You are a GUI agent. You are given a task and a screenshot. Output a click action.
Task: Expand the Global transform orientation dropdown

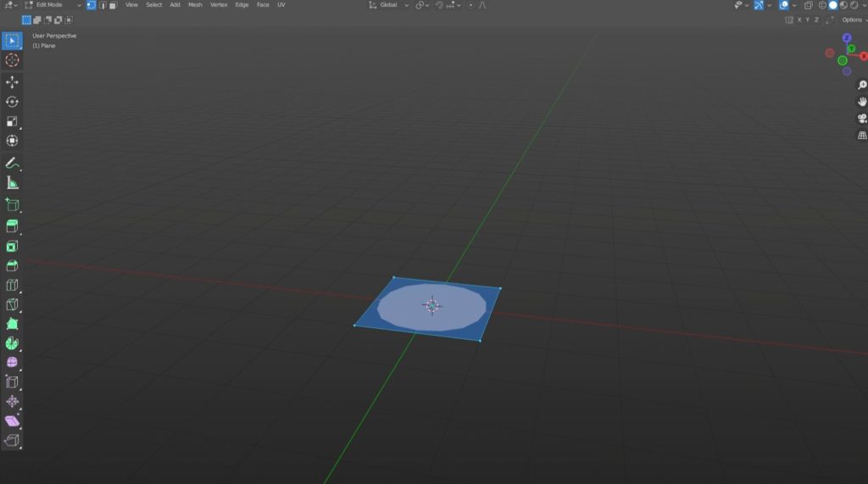389,5
